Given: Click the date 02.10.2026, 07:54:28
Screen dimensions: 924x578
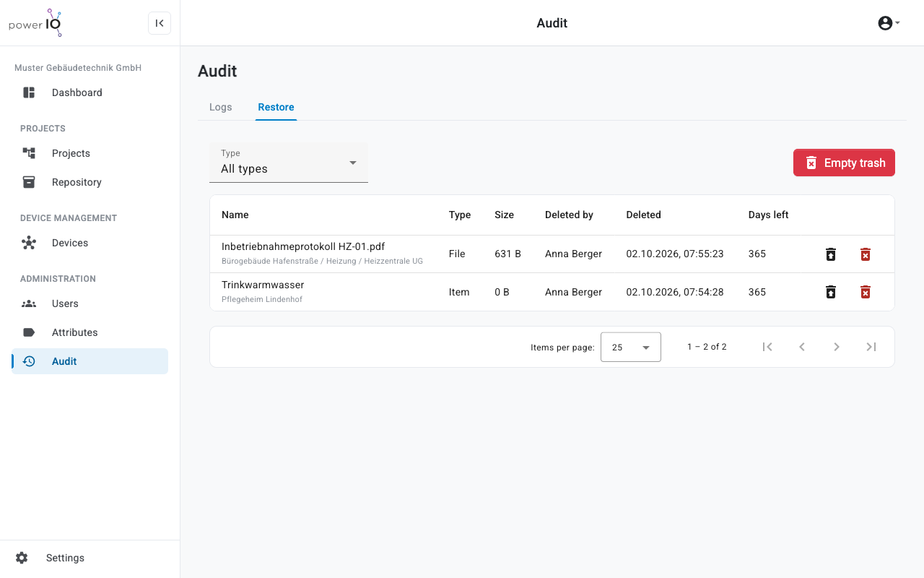Looking at the screenshot, I should 675,292.
